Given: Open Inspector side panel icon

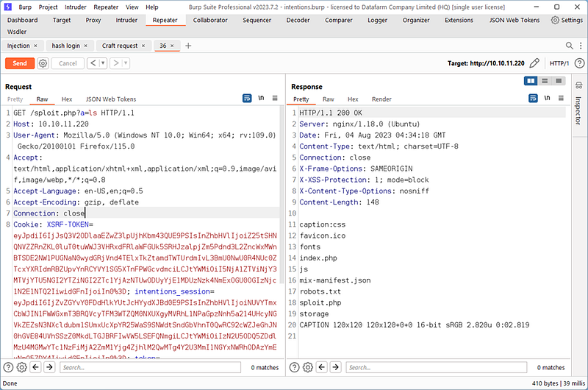Looking at the screenshot, I should [578, 85].
